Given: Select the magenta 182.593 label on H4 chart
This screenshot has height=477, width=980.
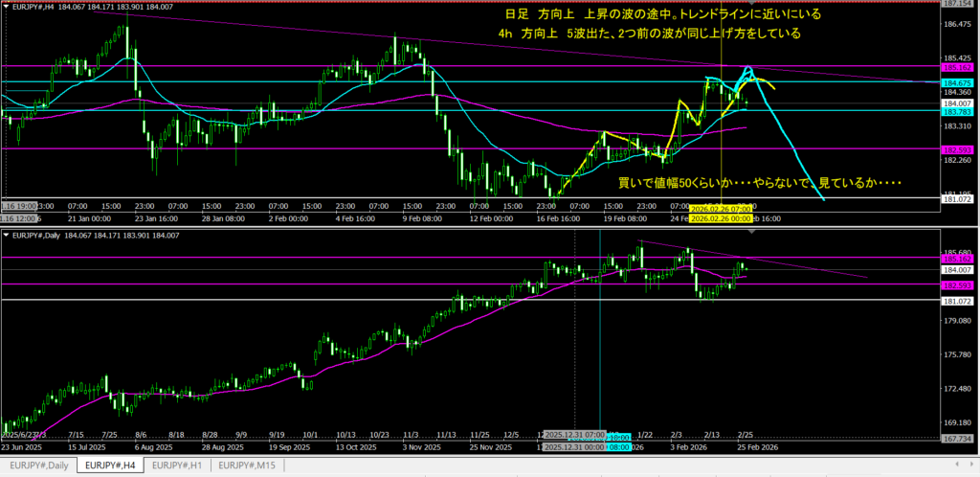Looking at the screenshot, I should click(957, 148).
